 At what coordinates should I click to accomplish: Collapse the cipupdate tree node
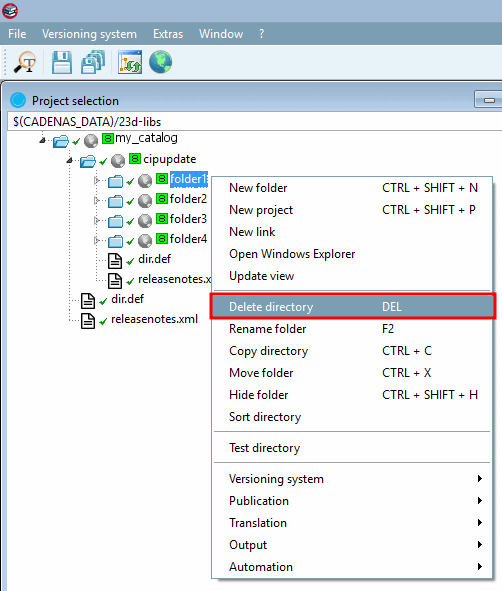click(69, 161)
